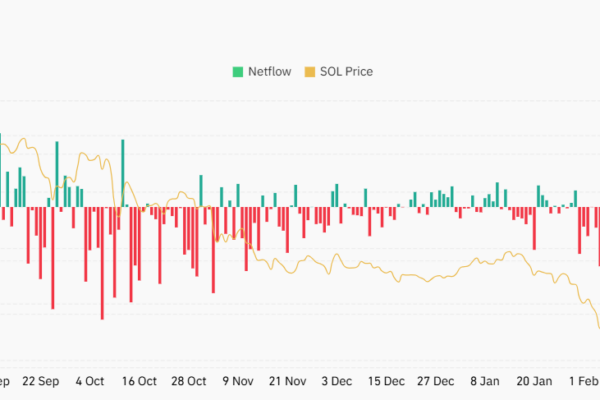
Task: Toggle the Netflow series legend label
Action: click(267, 71)
